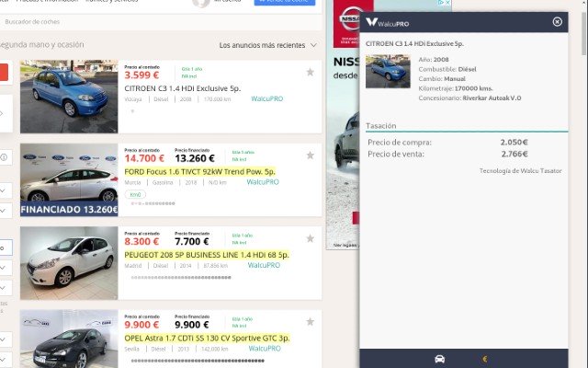The height and width of the screenshot is (368, 588).
Task: Click WalcuPRO link on Ford Focus listing
Action: coord(263,182)
